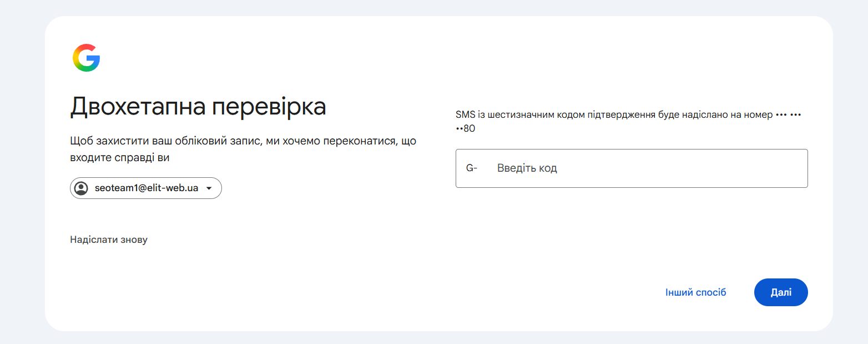This screenshot has width=868, height=344.
Task: Focus the Введіть код input field
Action: (x=632, y=168)
